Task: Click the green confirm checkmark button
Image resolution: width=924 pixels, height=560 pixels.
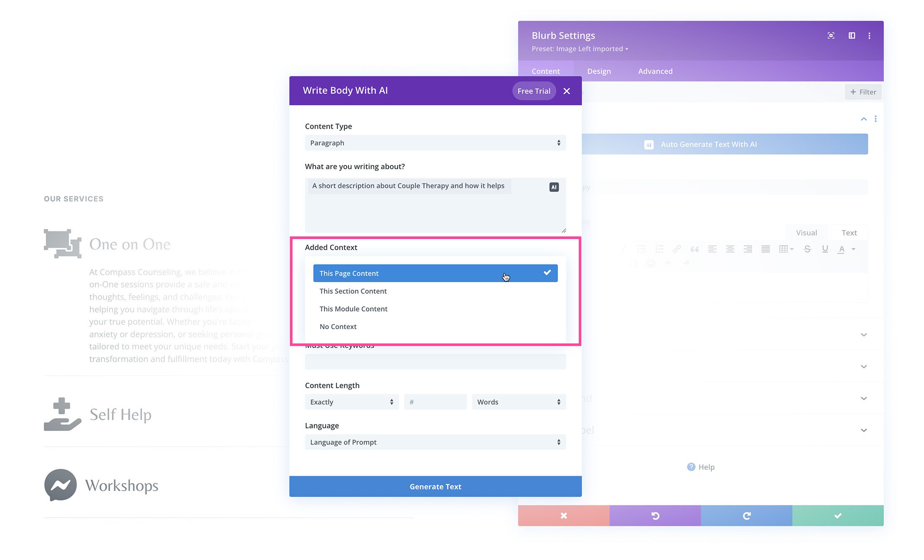Action: (x=837, y=515)
